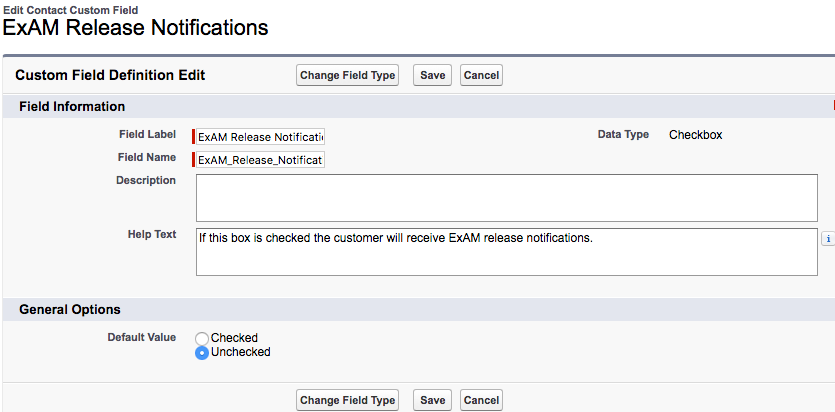Image resolution: width=835 pixels, height=412 pixels.
Task: Click the "Checked" label text
Action: (x=234, y=338)
